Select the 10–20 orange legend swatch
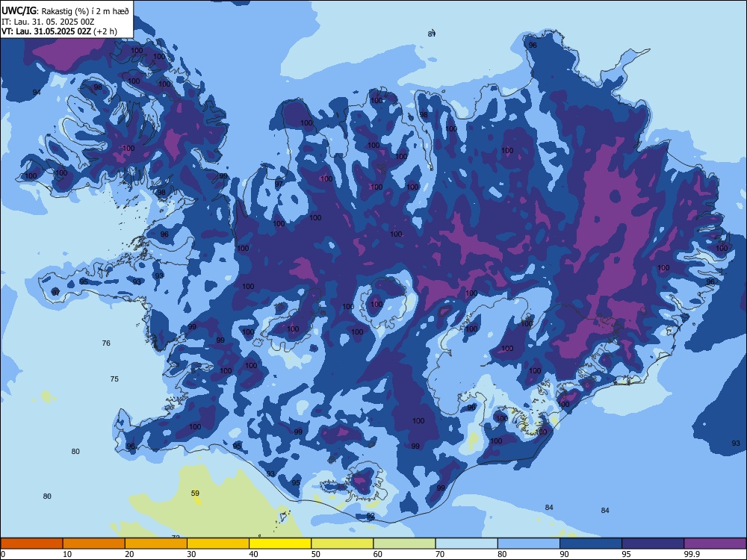 (94, 544)
